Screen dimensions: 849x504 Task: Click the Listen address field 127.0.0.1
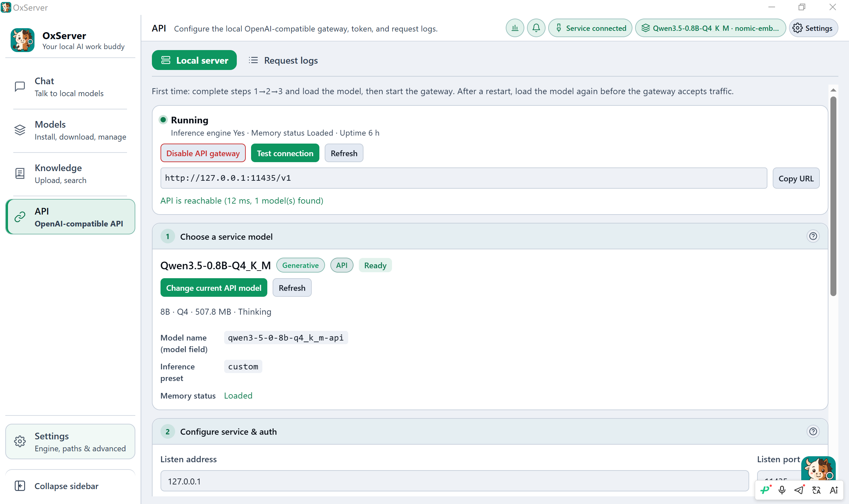click(455, 481)
